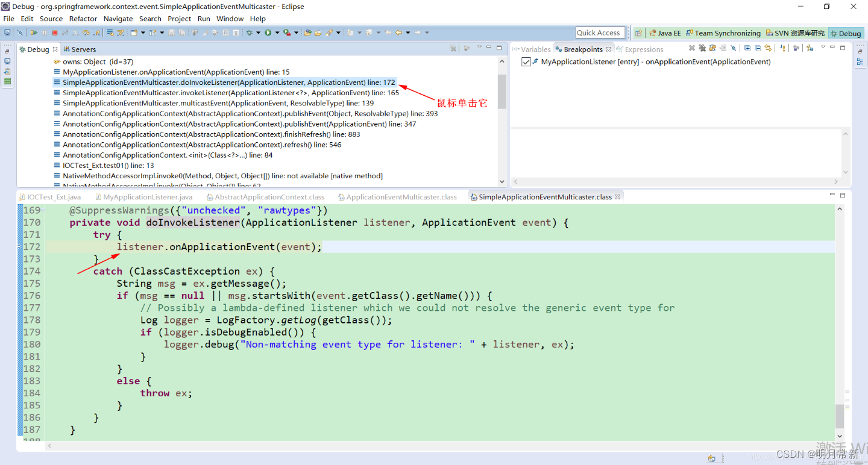Open the Breakpoints view menu triangle
Screen dimensions: 868x465
click(x=823, y=47)
